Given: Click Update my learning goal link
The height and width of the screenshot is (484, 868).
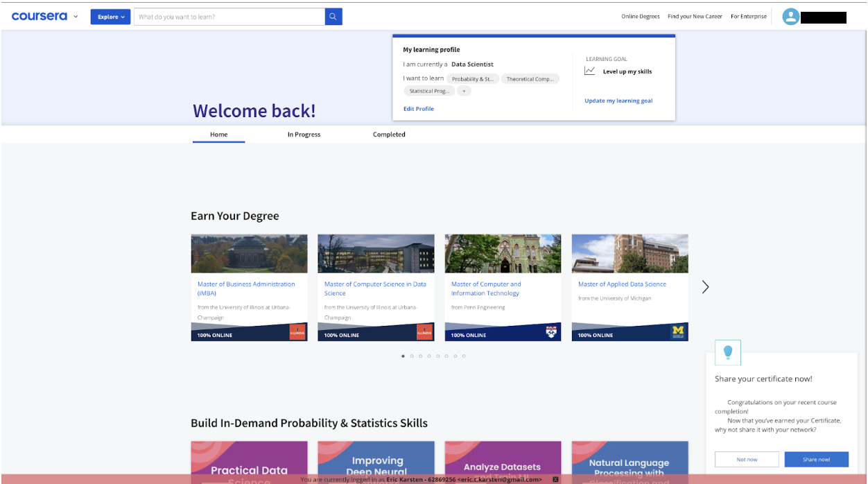Looking at the screenshot, I should pos(618,101).
